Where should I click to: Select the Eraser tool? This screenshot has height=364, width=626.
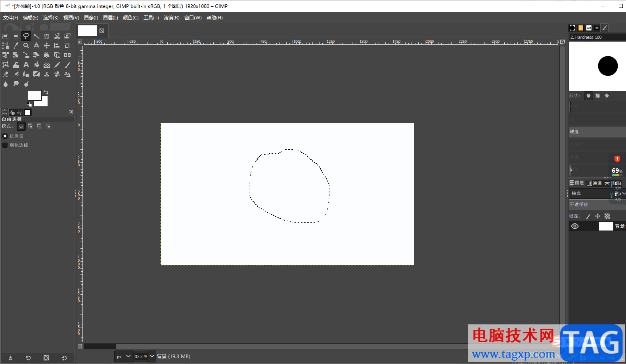point(6,74)
